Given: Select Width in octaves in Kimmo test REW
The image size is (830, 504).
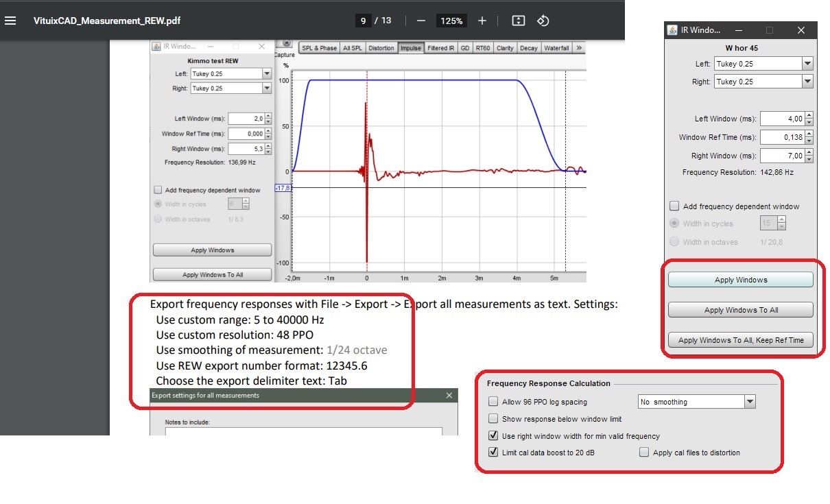Looking at the screenshot, I should pyautogui.click(x=158, y=219).
